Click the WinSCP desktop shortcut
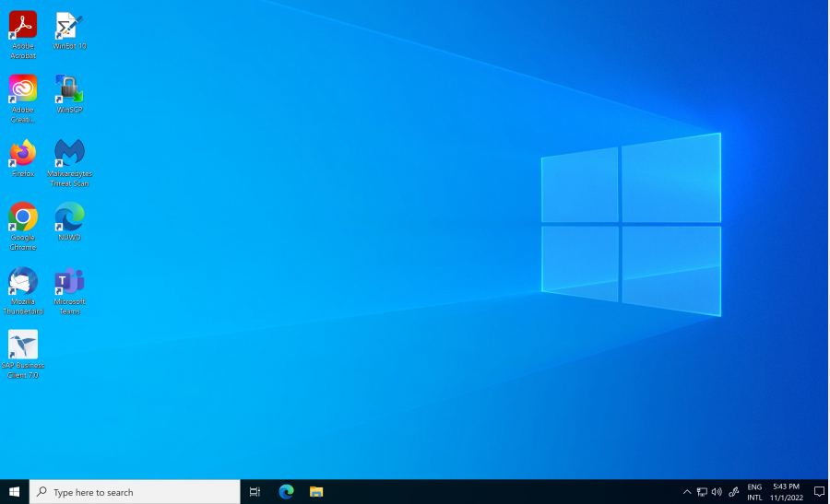 tap(69, 88)
